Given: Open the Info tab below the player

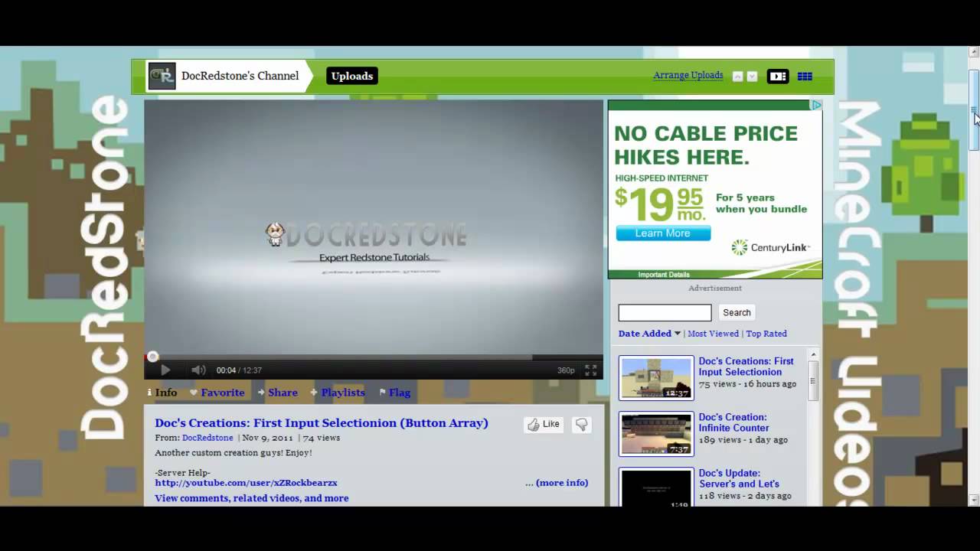Looking at the screenshot, I should pos(162,393).
